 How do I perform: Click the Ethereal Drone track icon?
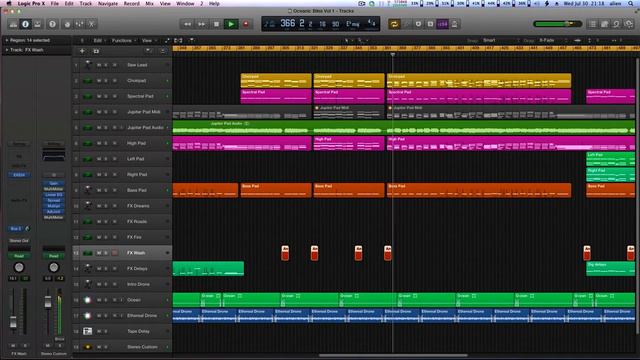87,316
